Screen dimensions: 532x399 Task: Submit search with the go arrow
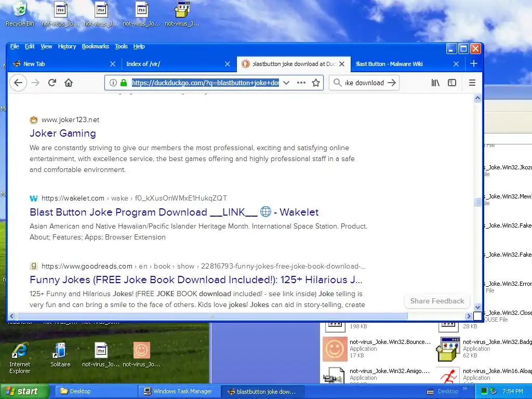(x=392, y=83)
